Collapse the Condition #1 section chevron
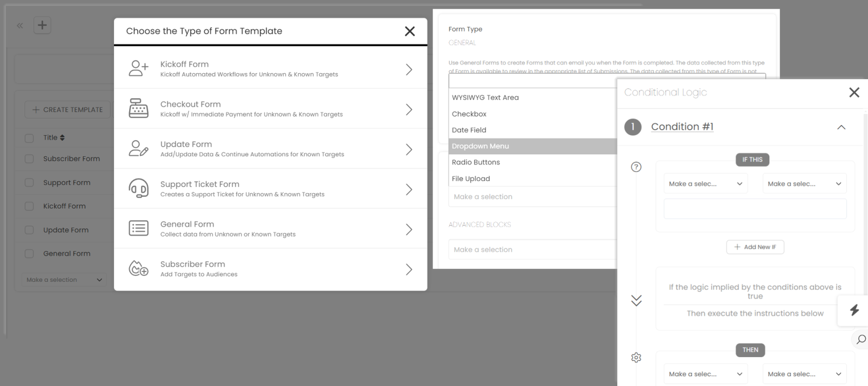This screenshot has width=868, height=386. pos(841,127)
